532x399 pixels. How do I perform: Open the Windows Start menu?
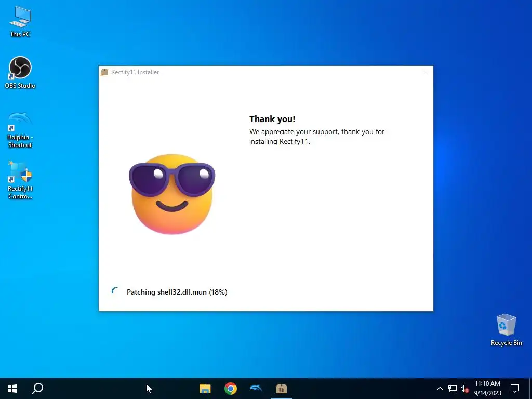pos(12,389)
